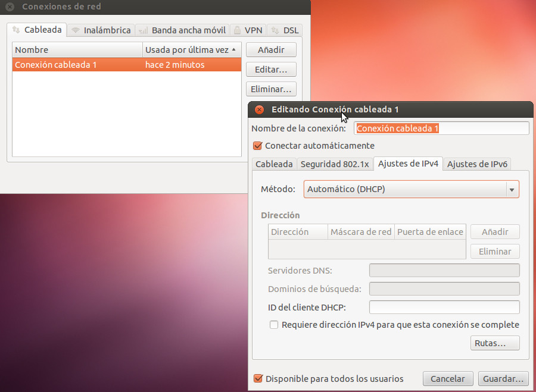Toggle Disponible para todos los usuarios
This screenshot has height=392, width=536.
coord(258,379)
